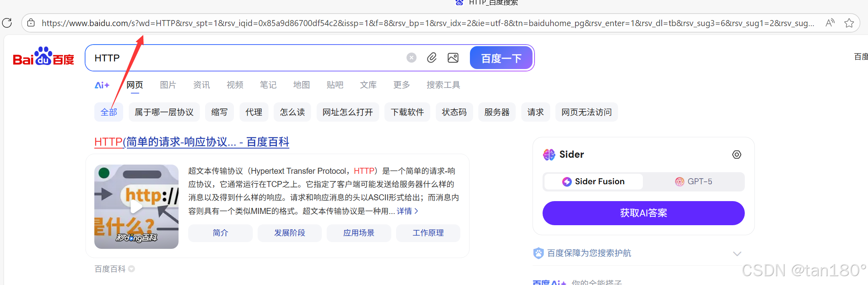Select the GPT-5 model

click(693, 182)
